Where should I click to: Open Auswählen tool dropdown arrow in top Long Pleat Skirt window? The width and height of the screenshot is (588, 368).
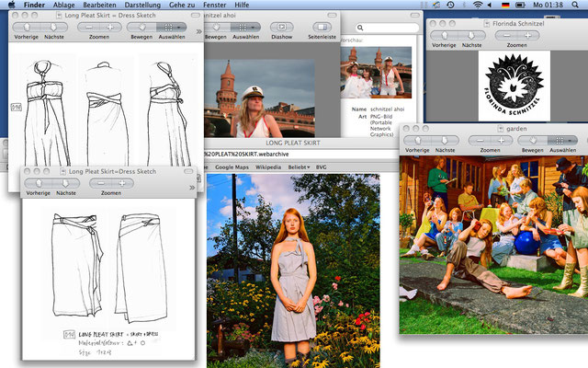click(x=181, y=28)
